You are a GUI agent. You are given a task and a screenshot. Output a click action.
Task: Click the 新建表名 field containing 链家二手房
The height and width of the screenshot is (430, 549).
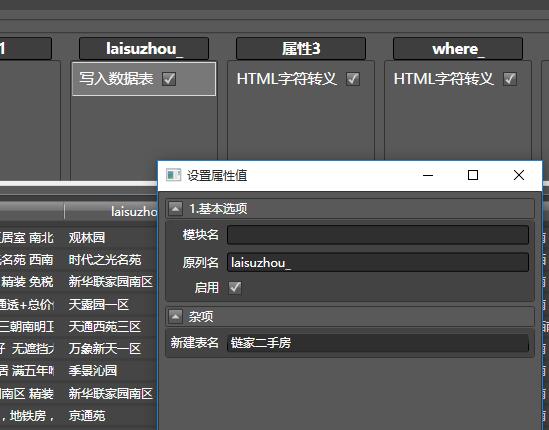(x=378, y=342)
